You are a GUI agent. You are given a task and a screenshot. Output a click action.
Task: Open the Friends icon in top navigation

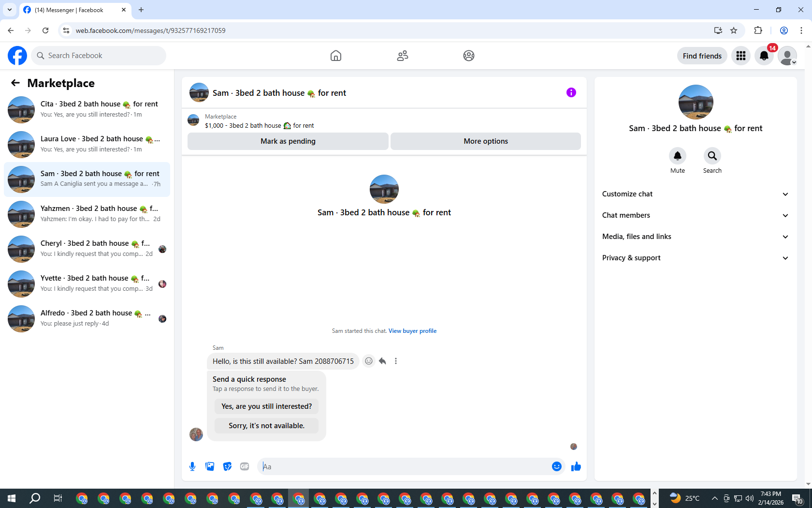tap(403, 56)
